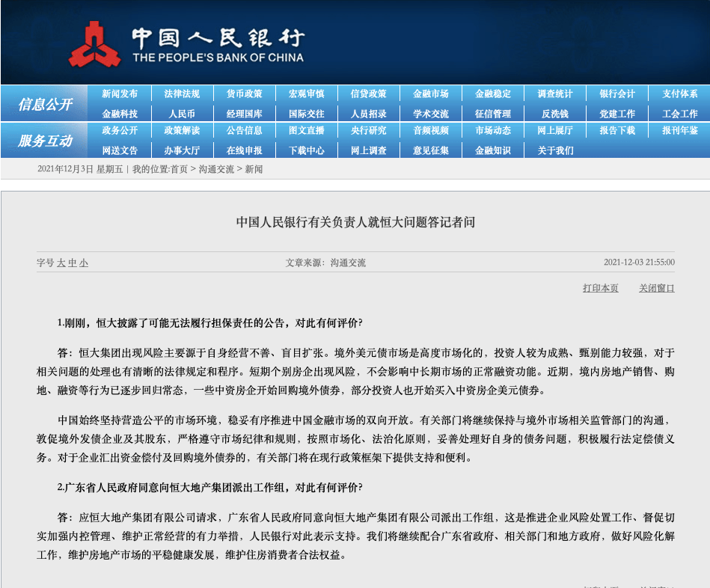Image resolution: width=710 pixels, height=588 pixels.
Task: Open the 新闻发布 menu item
Action: (120, 94)
